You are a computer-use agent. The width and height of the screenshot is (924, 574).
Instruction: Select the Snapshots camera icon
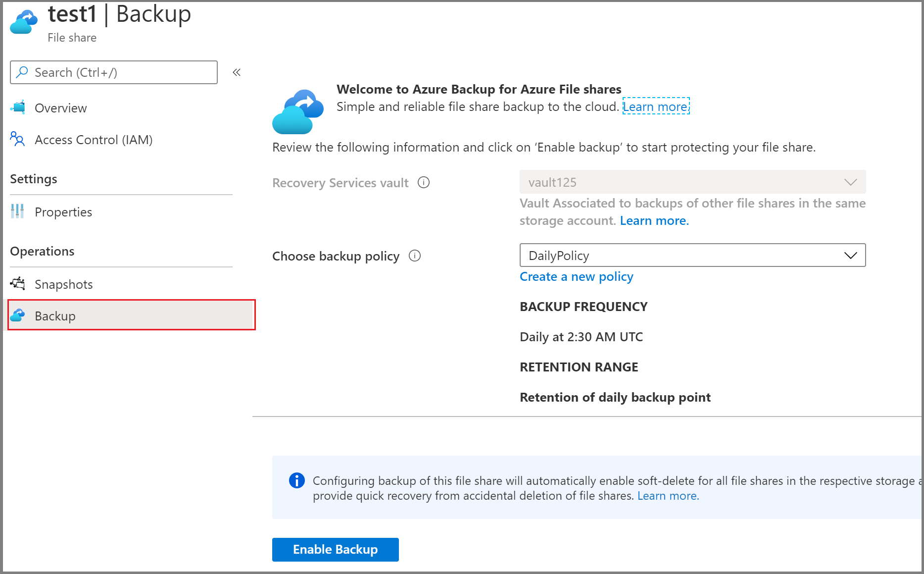[18, 284]
